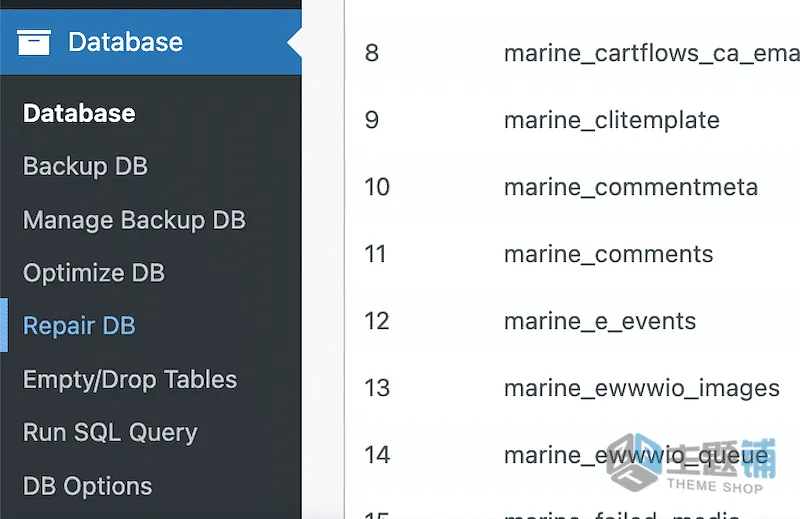The height and width of the screenshot is (519, 800).
Task: Click the marine_commentmeta table name
Action: [631, 187]
